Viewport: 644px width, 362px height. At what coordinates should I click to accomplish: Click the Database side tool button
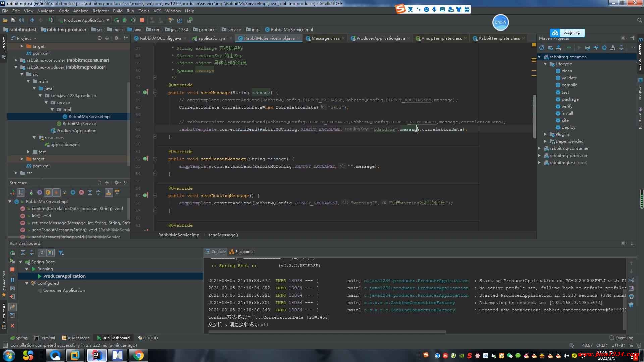click(640, 89)
